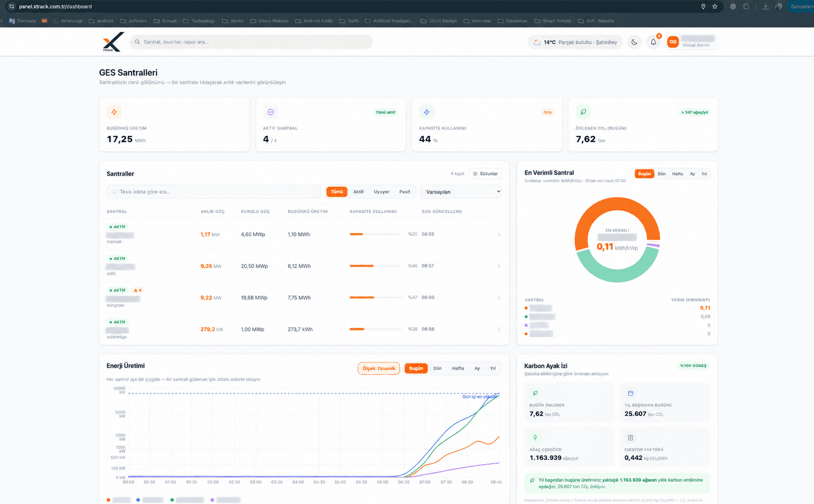Open the Global Admin user menu
Screen dimensions: 814x504
[x=692, y=42]
